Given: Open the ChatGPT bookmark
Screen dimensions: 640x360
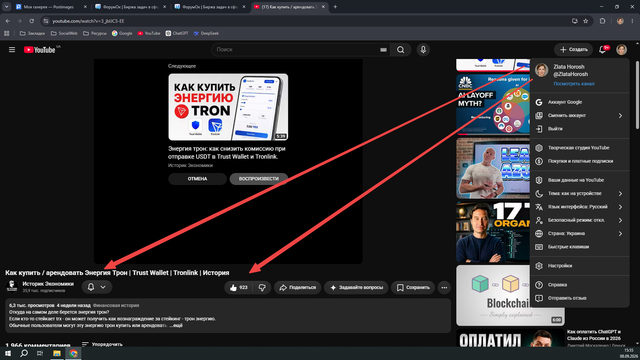Looking at the screenshot, I should tap(177, 33).
